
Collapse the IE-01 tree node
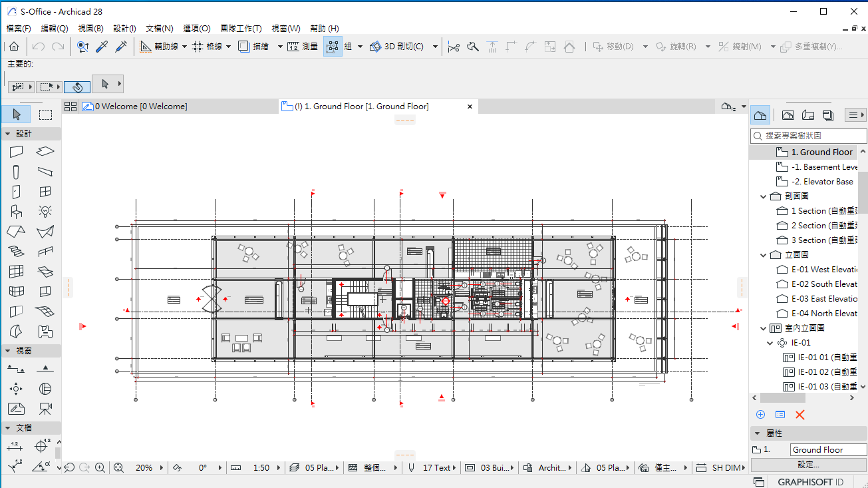[770, 343]
